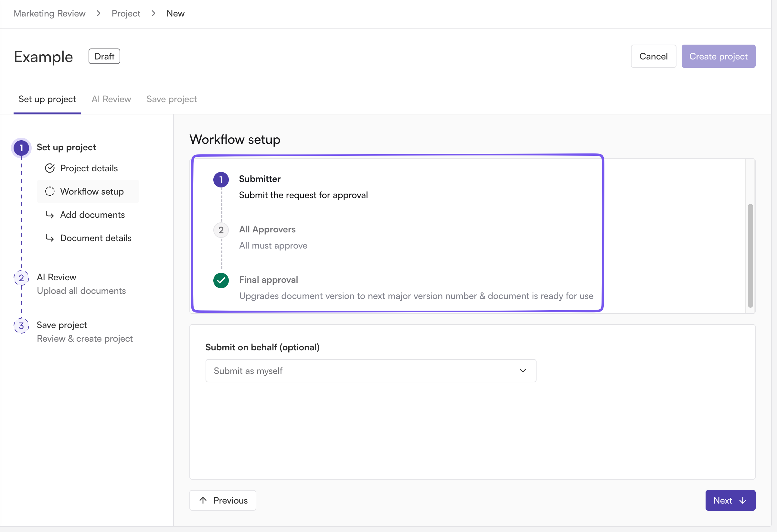Click the green Final approval checkmark icon
This screenshot has height=532, width=777.
tap(221, 281)
